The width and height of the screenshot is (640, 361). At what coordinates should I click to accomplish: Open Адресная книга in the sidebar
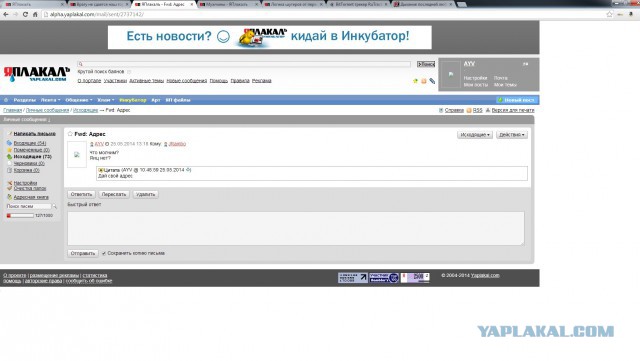pyautogui.click(x=31, y=197)
